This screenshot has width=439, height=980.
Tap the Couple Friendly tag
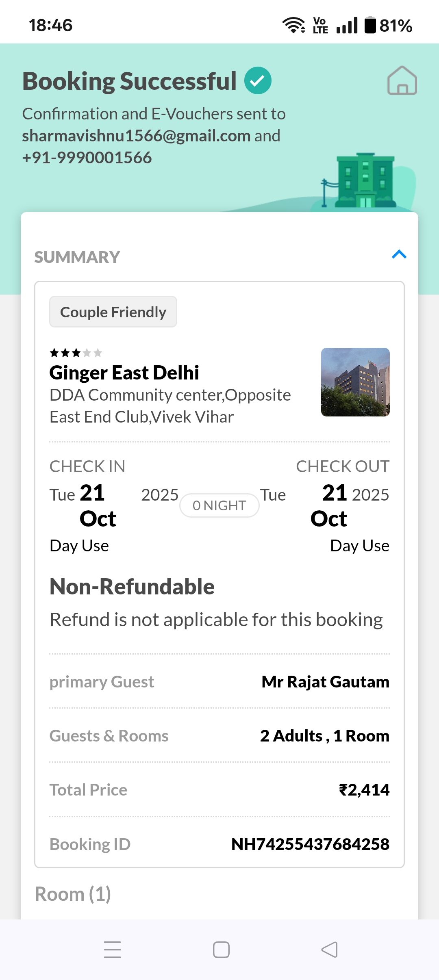[x=113, y=312]
